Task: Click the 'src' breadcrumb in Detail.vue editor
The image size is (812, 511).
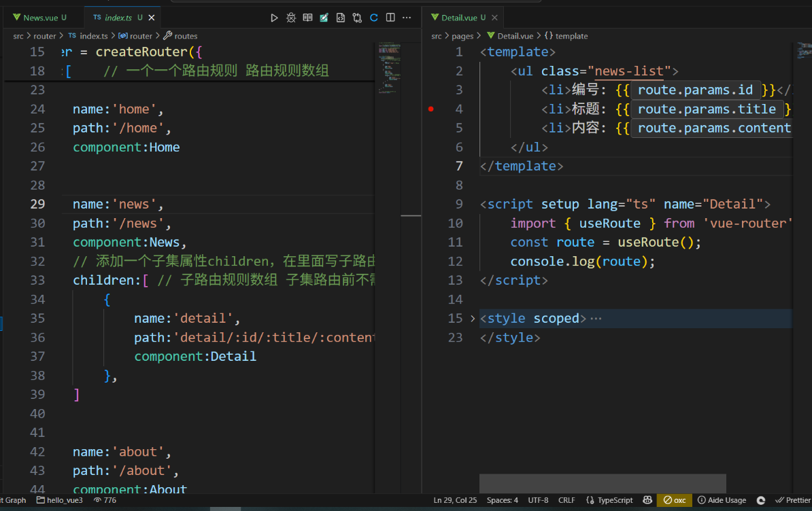Action: pos(437,36)
